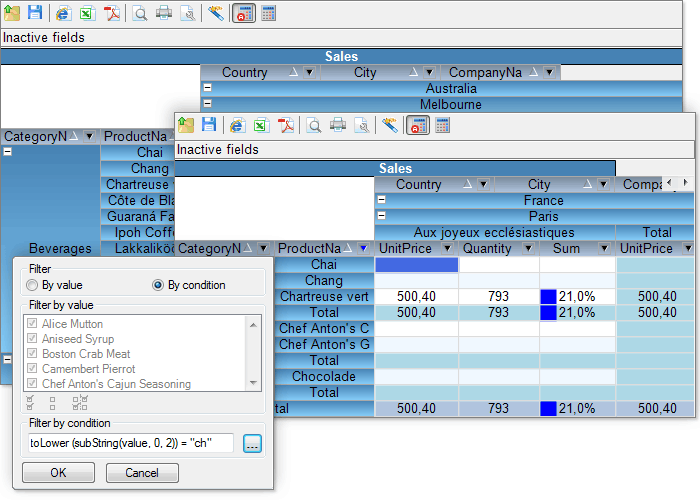Export to HTML icon in back window toolbar
The image size is (700, 500).
click(63, 13)
